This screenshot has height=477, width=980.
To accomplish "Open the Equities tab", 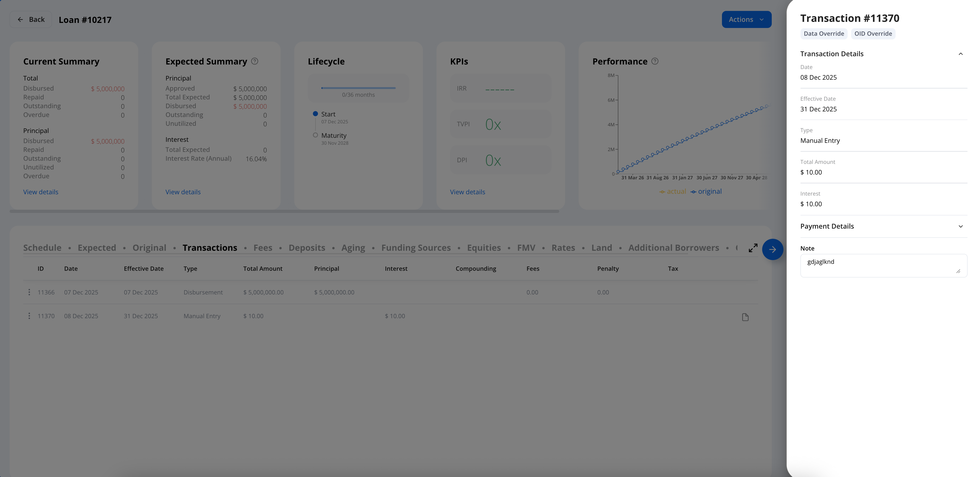I will click(x=484, y=248).
